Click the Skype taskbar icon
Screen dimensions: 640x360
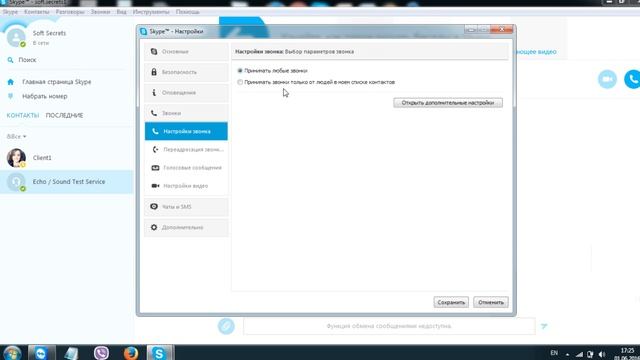point(159,353)
